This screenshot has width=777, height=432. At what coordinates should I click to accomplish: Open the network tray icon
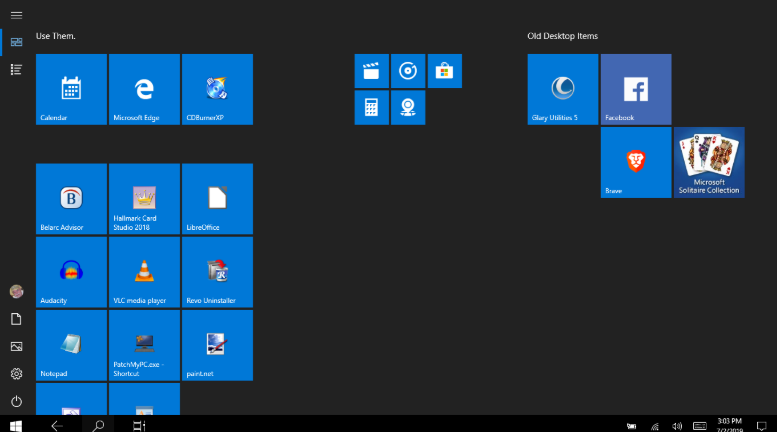coord(655,426)
